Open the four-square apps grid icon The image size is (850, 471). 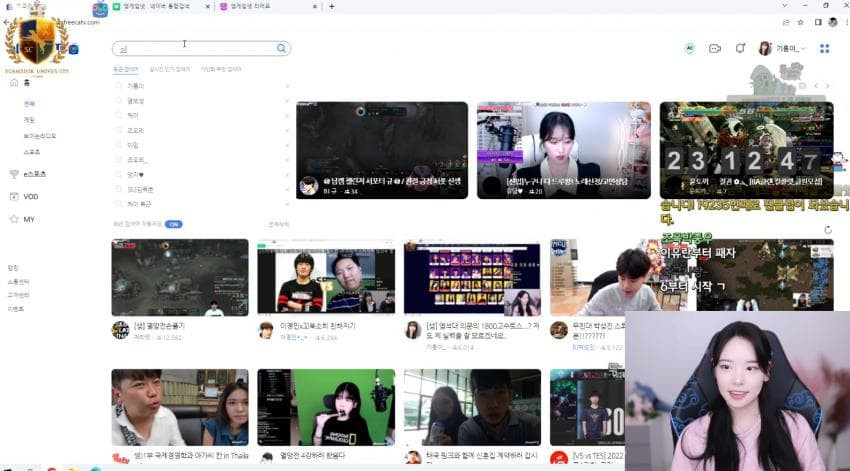tap(825, 48)
